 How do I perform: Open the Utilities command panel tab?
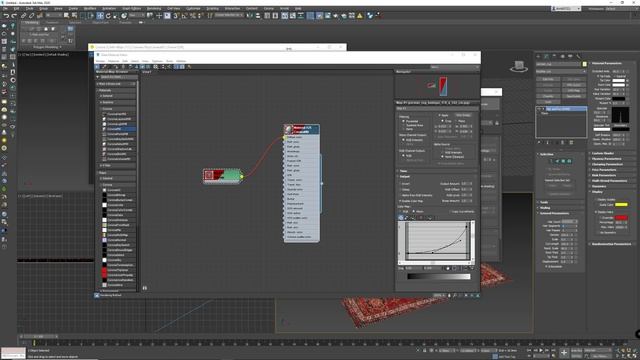point(578,56)
